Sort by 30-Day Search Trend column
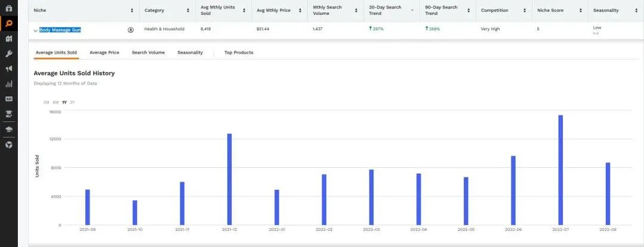Image resolution: width=644 pixels, height=247 pixels. (413, 10)
